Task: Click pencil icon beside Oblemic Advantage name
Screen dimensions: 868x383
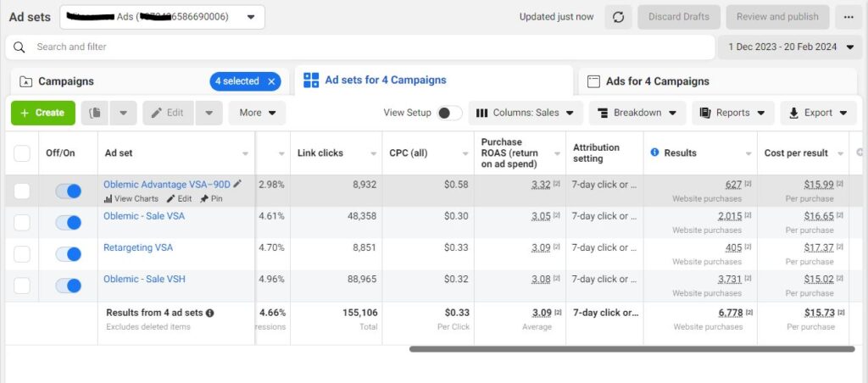Action: (x=237, y=183)
